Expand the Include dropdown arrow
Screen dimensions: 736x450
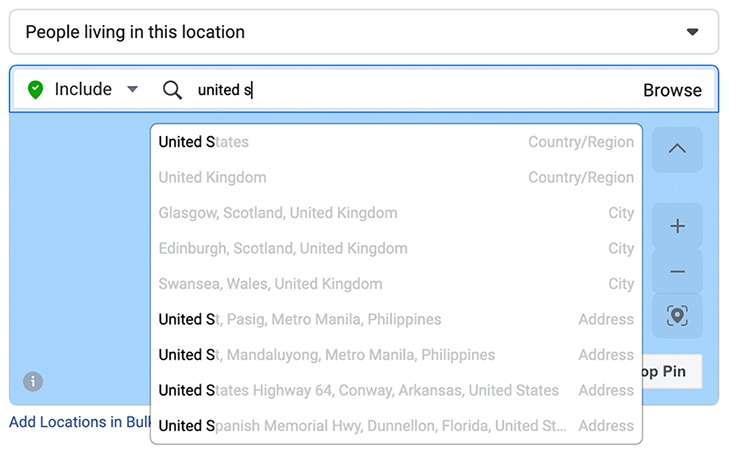point(132,90)
